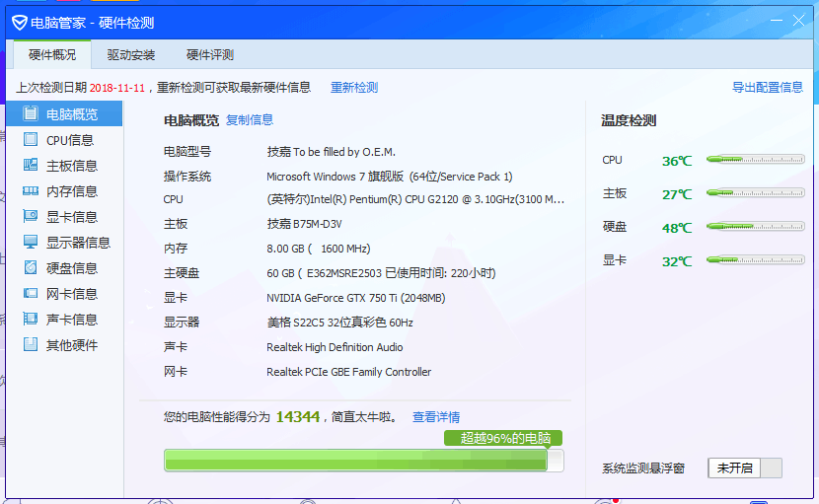
Task: Click the 60 GB main disk value
Action: point(381,273)
